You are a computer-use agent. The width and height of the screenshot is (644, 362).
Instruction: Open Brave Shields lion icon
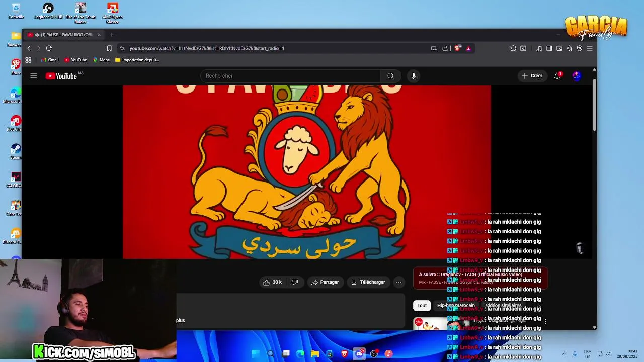(457, 48)
